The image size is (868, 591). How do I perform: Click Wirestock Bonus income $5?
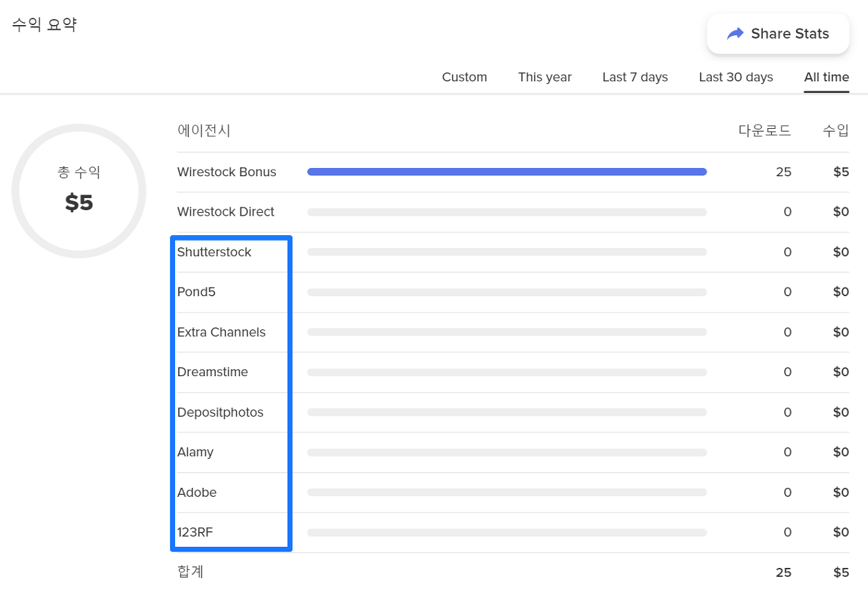click(x=841, y=172)
